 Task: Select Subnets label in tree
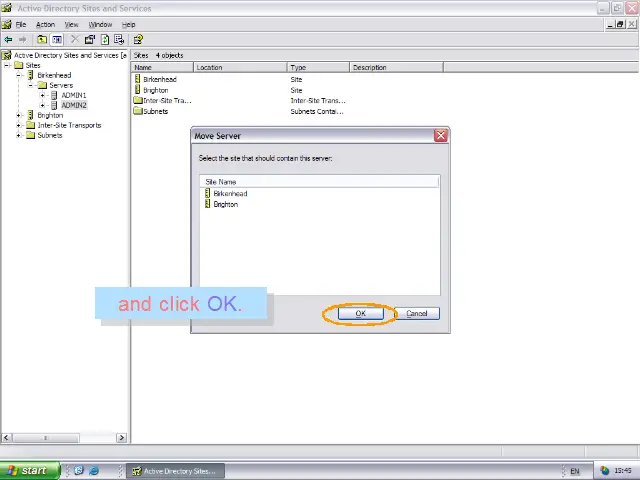(x=50, y=135)
